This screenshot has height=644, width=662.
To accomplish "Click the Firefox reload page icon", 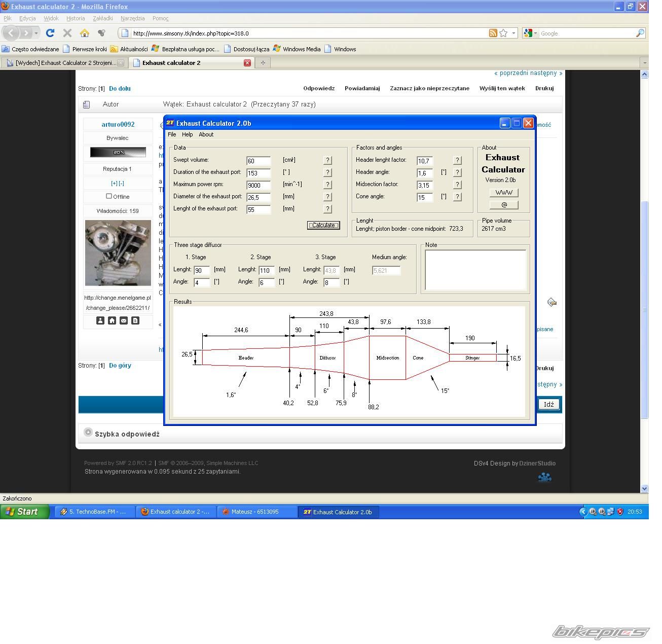I will [x=50, y=33].
